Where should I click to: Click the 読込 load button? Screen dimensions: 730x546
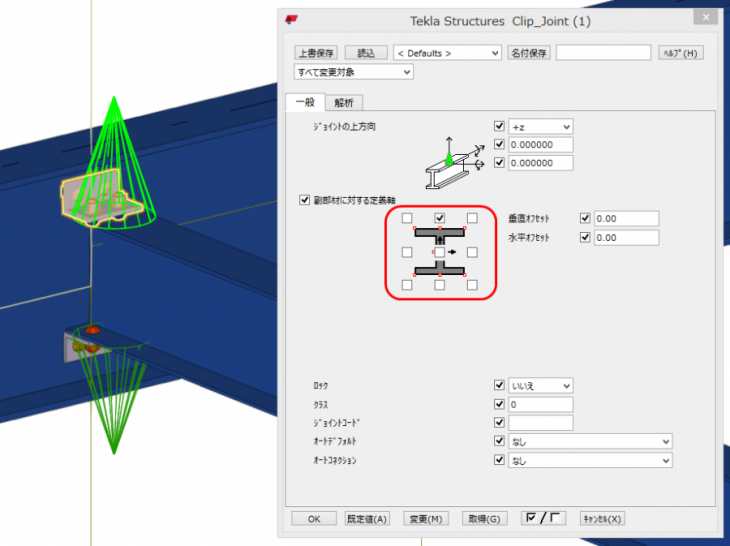coord(366,53)
